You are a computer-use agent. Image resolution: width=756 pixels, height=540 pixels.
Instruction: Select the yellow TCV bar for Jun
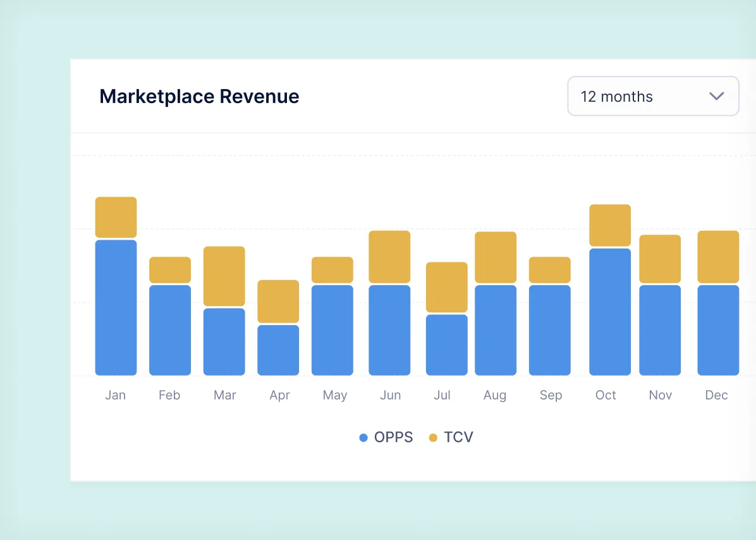click(389, 257)
